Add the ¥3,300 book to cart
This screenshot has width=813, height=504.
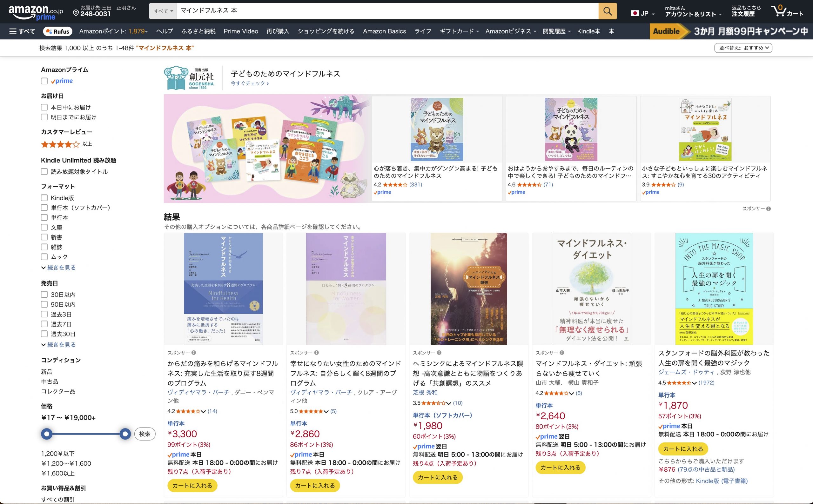[192, 485]
